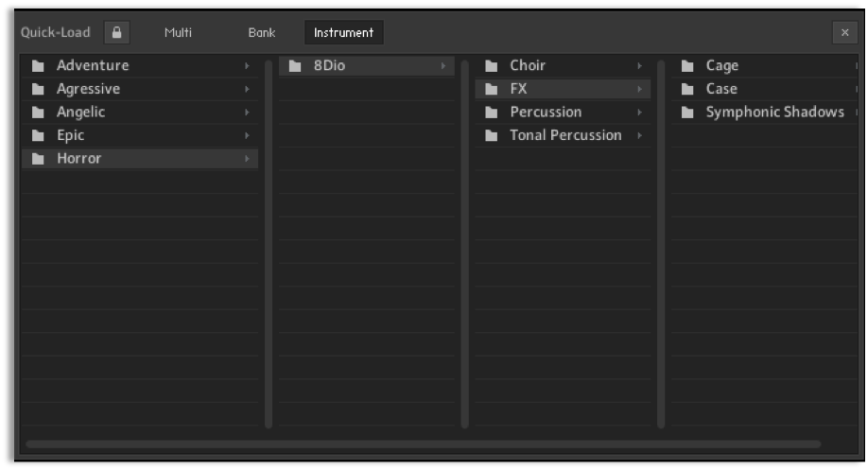
Task: Expand the Percussion folder arrow
Action: click(x=639, y=113)
